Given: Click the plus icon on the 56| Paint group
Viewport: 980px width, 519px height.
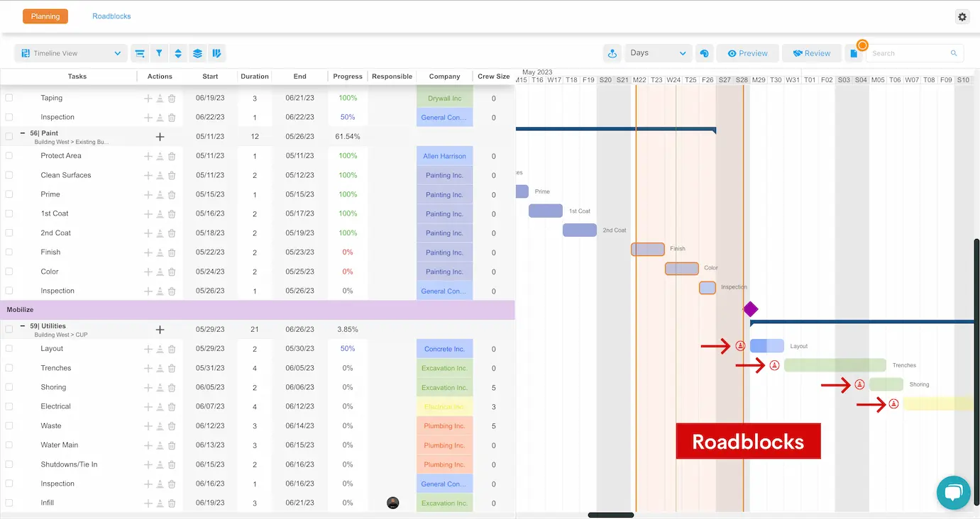Looking at the screenshot, I should pyautogui.click(x=160, y=137).
